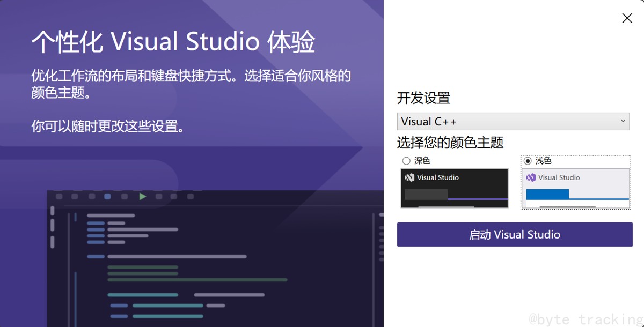Click the blue highlighted toolbar square in the illustration
Image resolution: width=644 pixels, height=327 pixels.
click(x=108, y=196)
